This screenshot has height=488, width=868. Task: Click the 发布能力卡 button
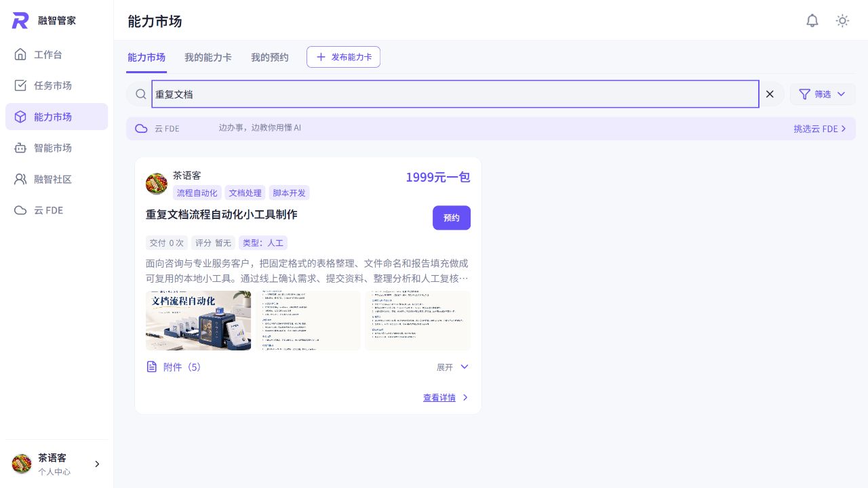click(343, 57)
